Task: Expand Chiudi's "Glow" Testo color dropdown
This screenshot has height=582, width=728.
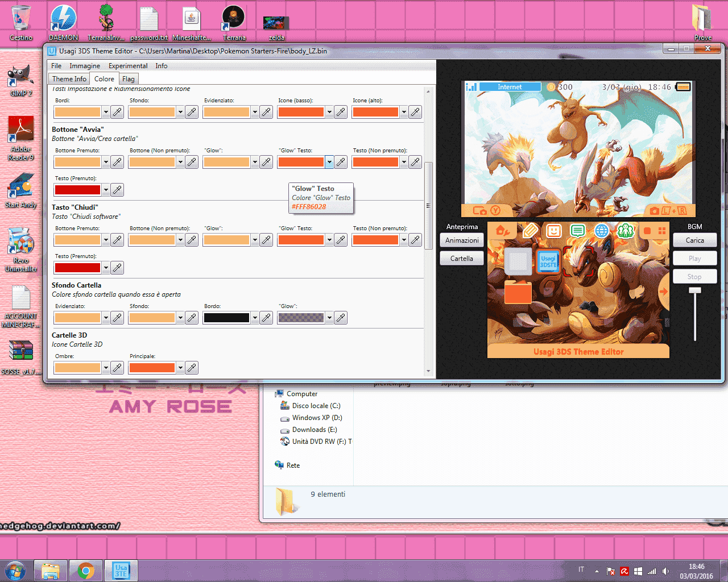Action: (x=329, y=240)
